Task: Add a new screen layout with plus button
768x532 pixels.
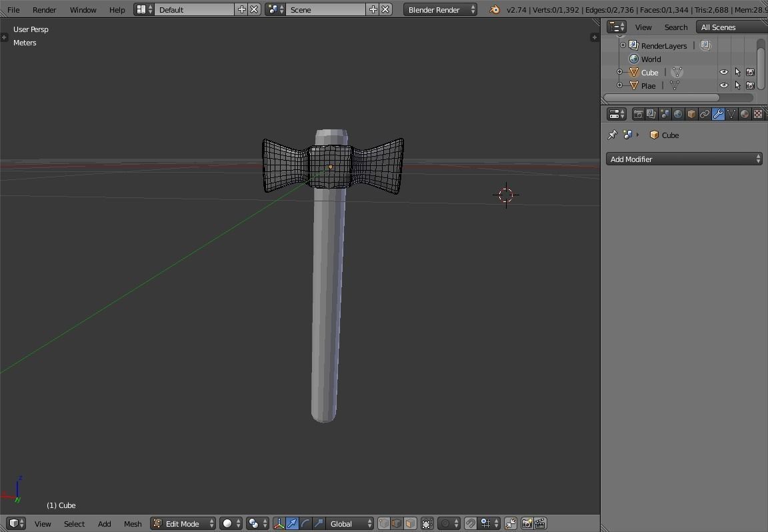Action: tap(241, 9)
